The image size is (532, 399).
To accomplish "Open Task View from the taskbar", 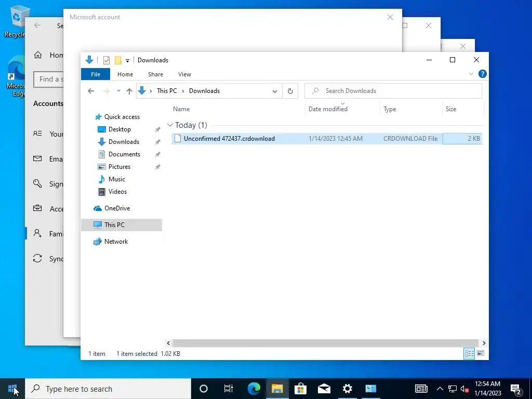I will (229, 389).
